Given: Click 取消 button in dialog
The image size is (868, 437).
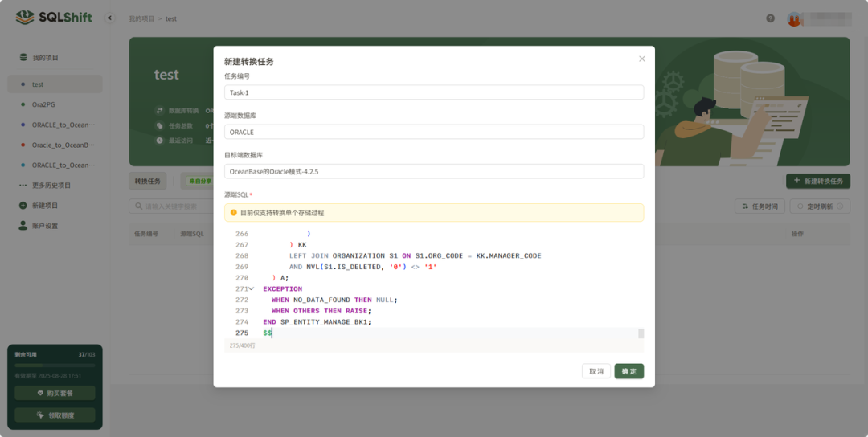Looking at the screenshot, I should [596, 371].
